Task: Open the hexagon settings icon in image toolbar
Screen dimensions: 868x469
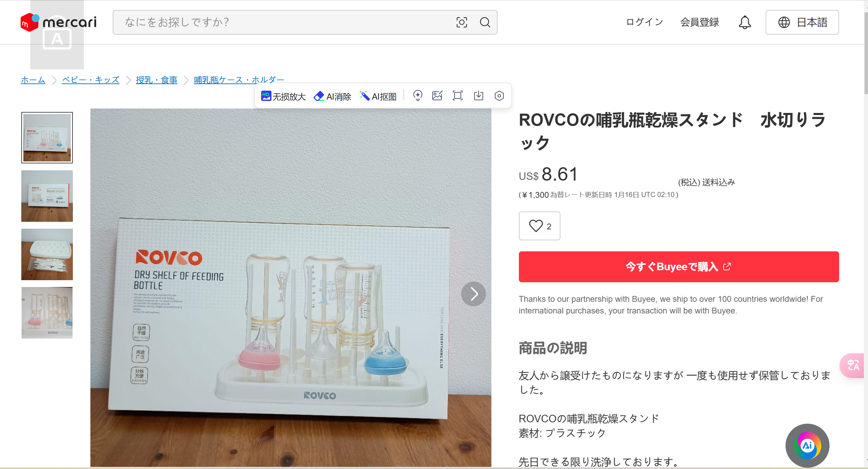Action: [x=499, y=96]
